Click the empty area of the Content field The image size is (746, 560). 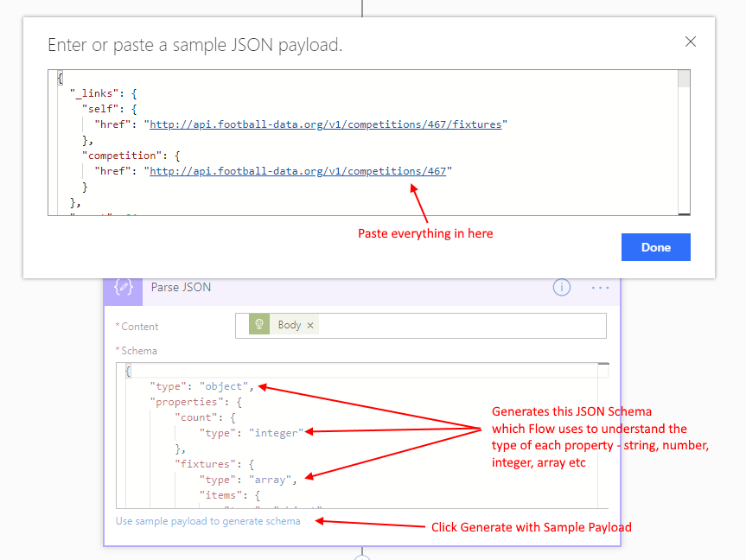458,325
